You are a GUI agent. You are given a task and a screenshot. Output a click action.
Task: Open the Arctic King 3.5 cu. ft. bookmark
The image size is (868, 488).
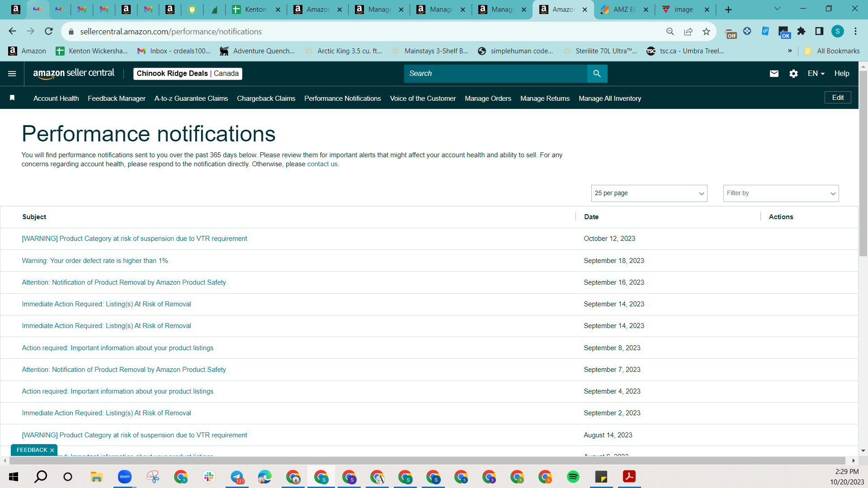click(344, 51)
